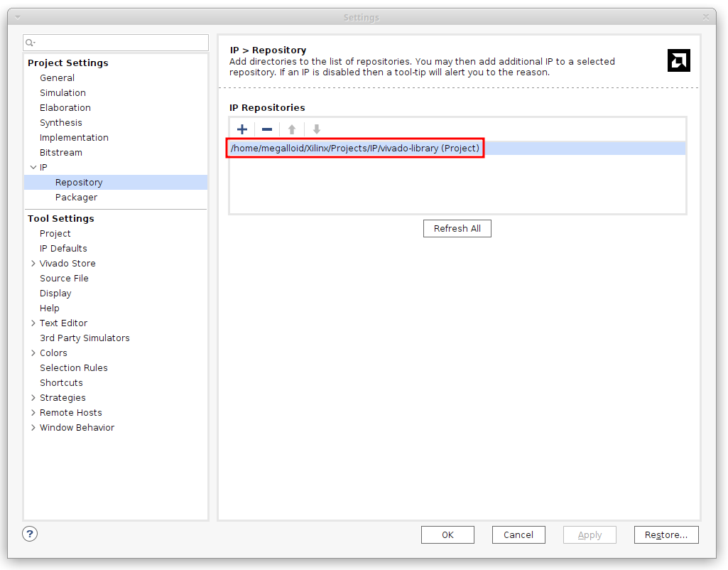Image resolution: width=728 pixels, height=570 pixels.
Task: Open Source File settings
Action: tap(64, 279)
